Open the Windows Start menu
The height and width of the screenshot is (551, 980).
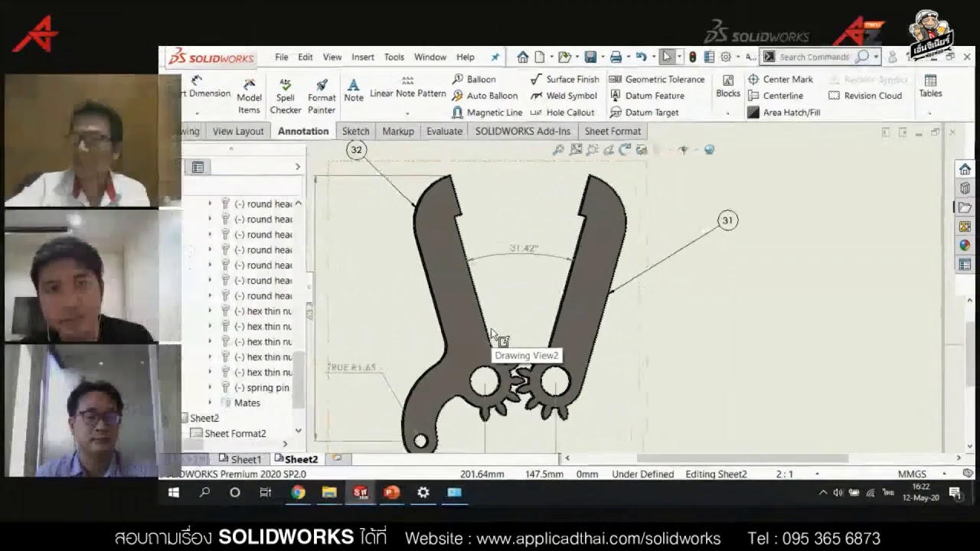173,492
